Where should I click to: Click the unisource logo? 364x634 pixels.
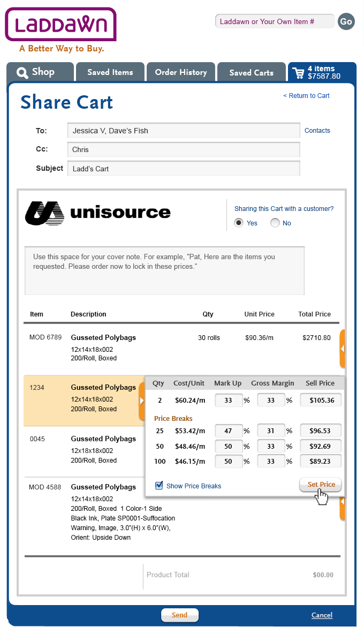point(98,213)
